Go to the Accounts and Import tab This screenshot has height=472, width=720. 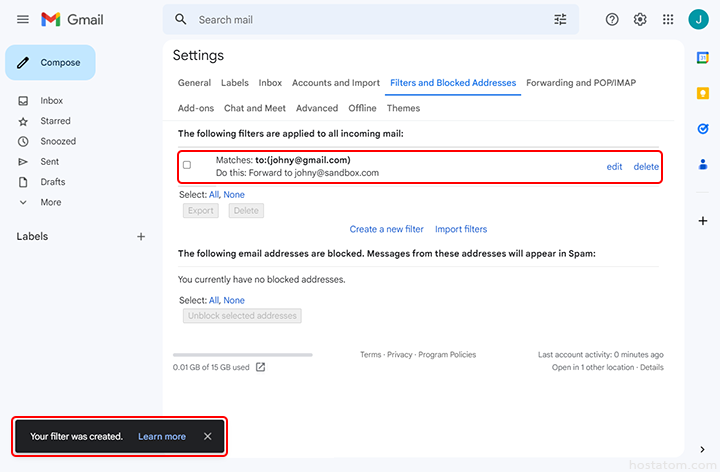(336, 83)
